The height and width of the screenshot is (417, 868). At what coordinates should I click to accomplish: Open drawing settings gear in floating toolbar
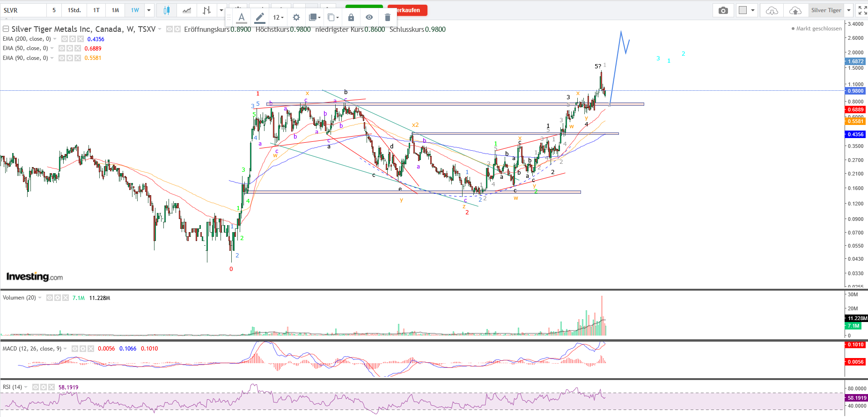click(x=296, y=17)
